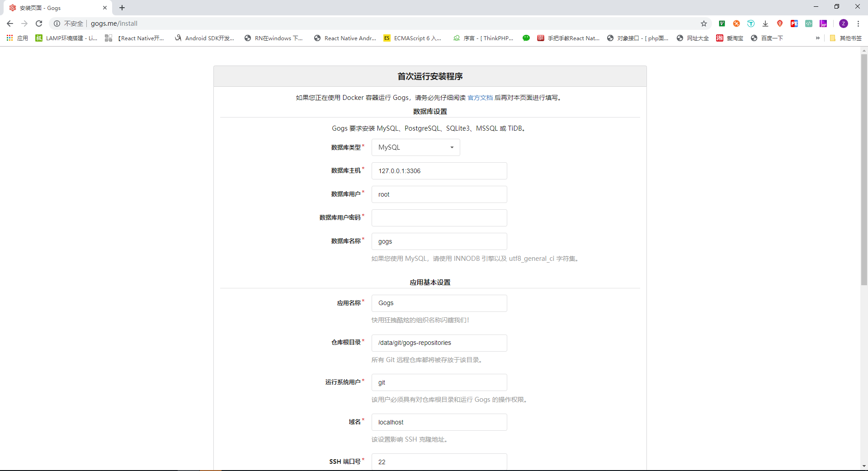Screen dimensions: 868x471
Task: Open a new browser tab
Action: coord(122,8)
